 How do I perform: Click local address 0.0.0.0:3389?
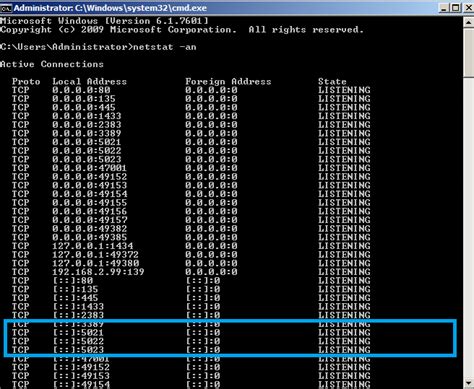pos(87,134)
